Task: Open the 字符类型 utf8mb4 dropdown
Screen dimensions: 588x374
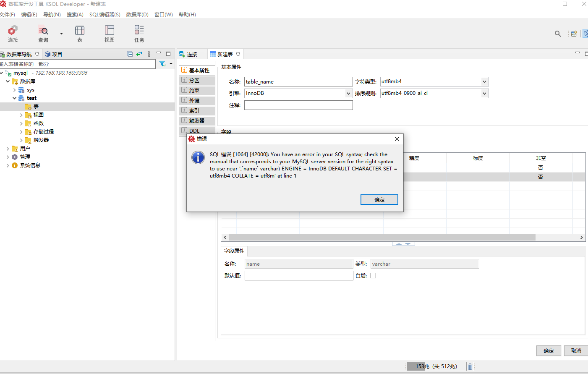Action: (x=484, y=82)
